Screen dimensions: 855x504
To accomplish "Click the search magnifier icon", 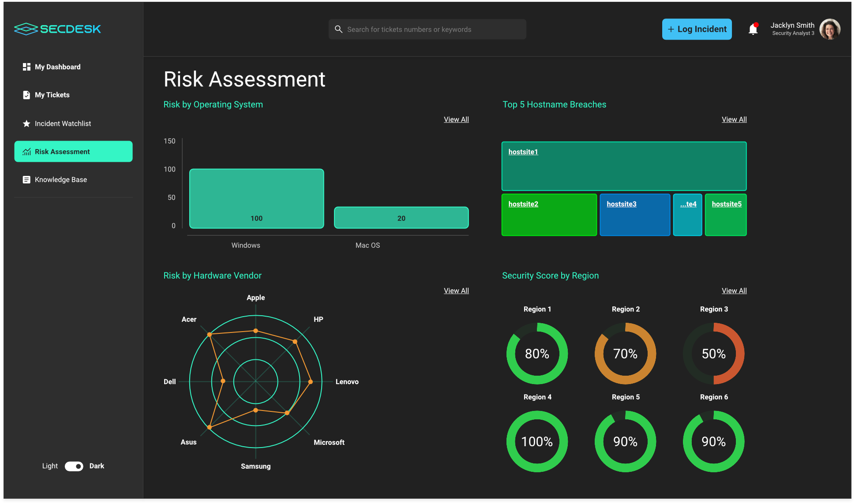I will click(338, 29).
